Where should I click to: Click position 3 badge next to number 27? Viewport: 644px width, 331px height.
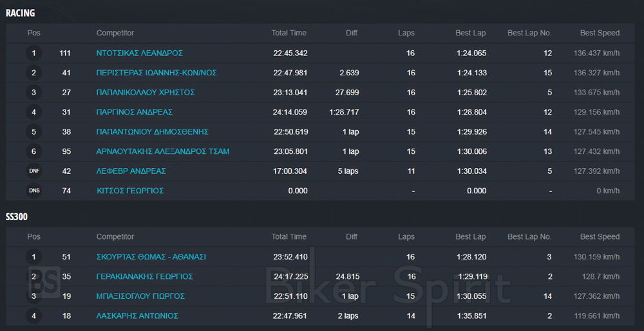34,92
